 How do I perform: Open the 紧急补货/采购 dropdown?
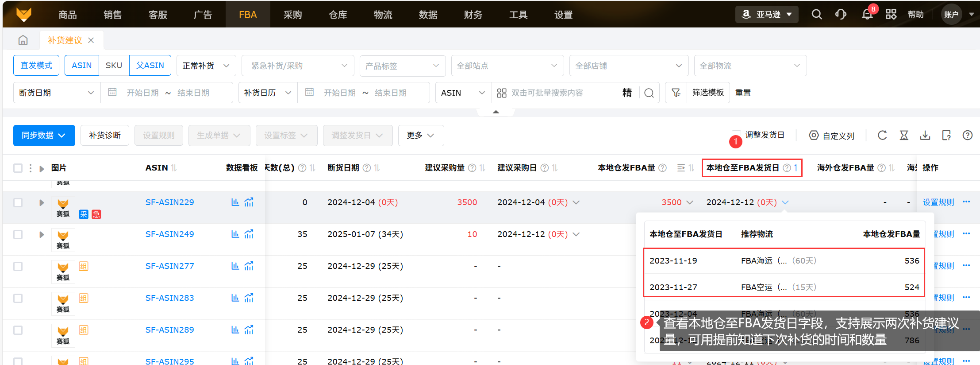298,66
